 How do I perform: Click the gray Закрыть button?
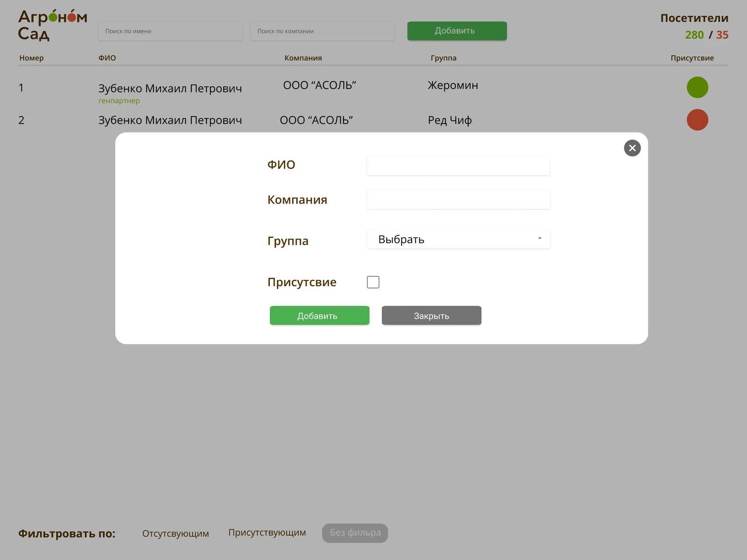point(431,315)
